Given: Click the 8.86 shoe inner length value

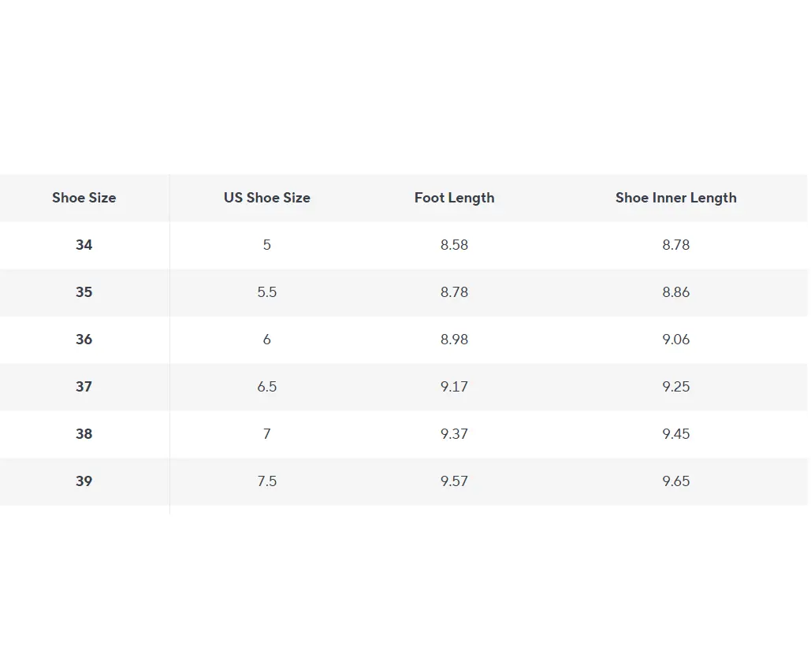Looking at the screenshot, I should pyautogui.click(x=675, y=292).
